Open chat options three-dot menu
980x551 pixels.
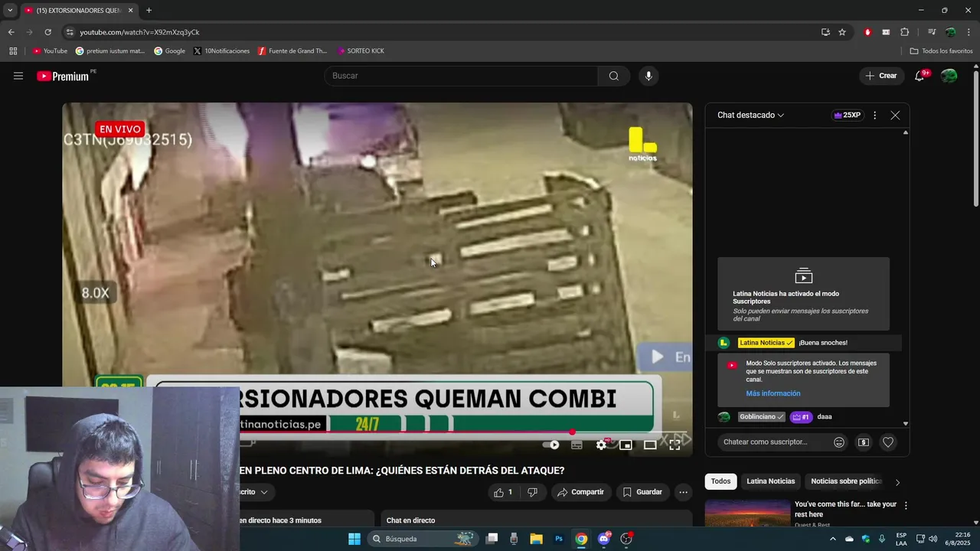coord(875,115)
